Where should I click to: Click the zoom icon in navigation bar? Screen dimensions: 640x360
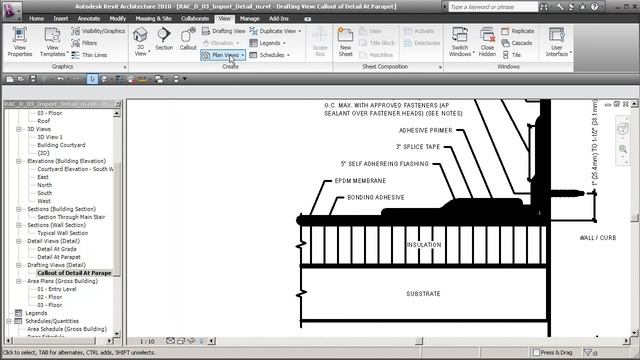pyautogui.click(x=623, y=149)
